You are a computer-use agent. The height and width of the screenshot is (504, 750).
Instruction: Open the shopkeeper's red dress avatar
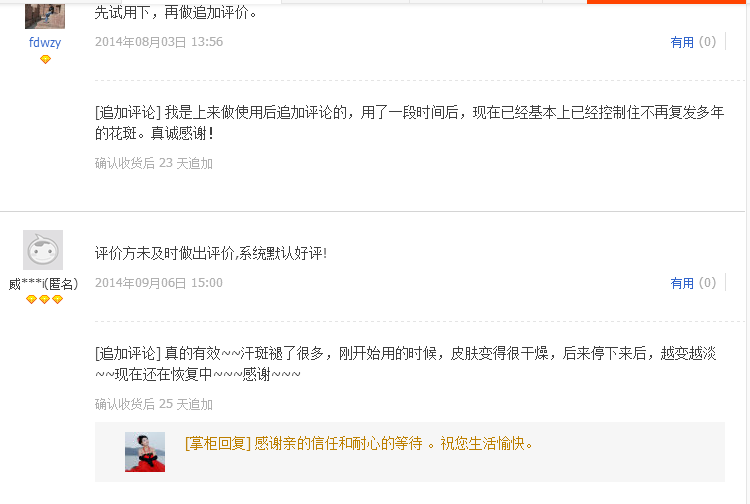point(145,452)
